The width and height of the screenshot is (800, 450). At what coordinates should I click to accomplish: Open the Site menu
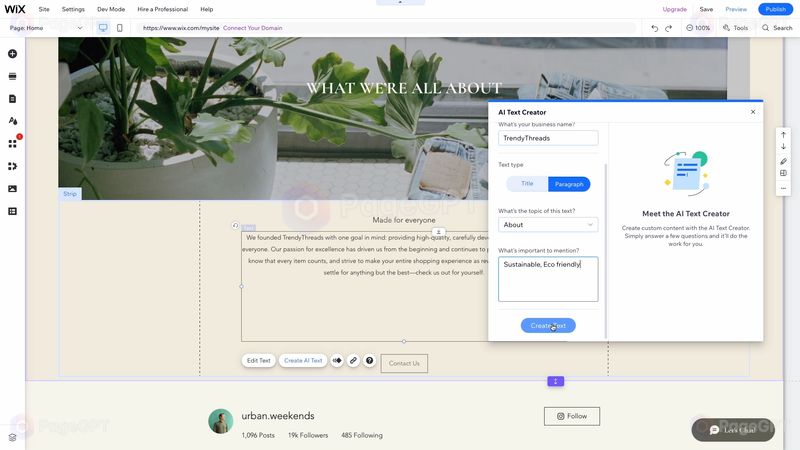tap(44, 9)
